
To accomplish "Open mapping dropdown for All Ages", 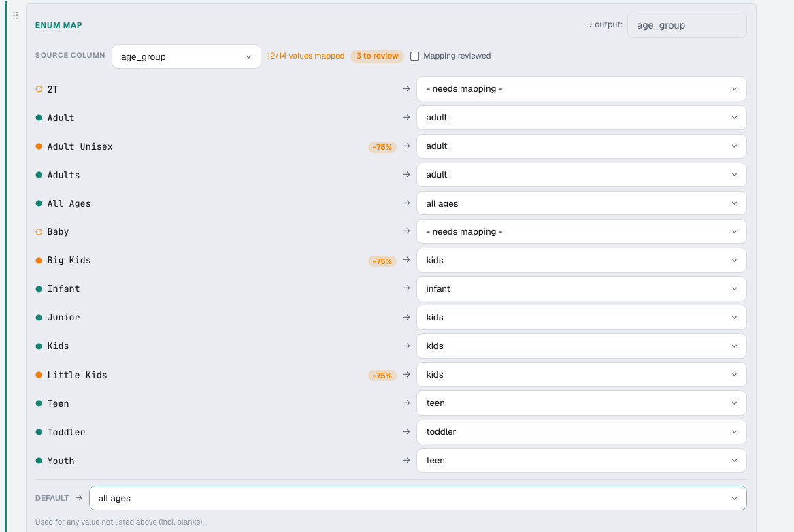I will pyautogui.click(x=581, y=203).
